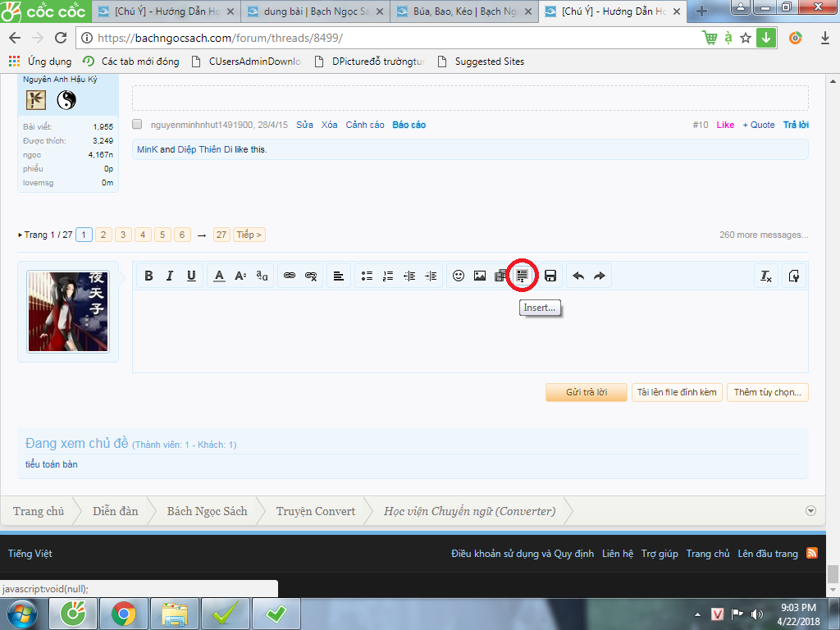Apply italic formatting in reply editor
The width and height of the screenshot is (840, 630).
coord(170,276)
